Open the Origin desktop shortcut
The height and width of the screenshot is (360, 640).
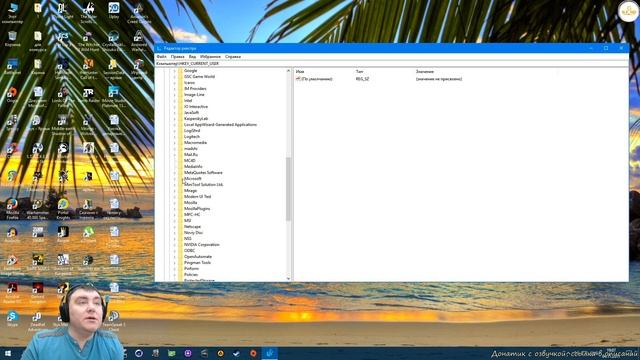[x=12, y=95]
